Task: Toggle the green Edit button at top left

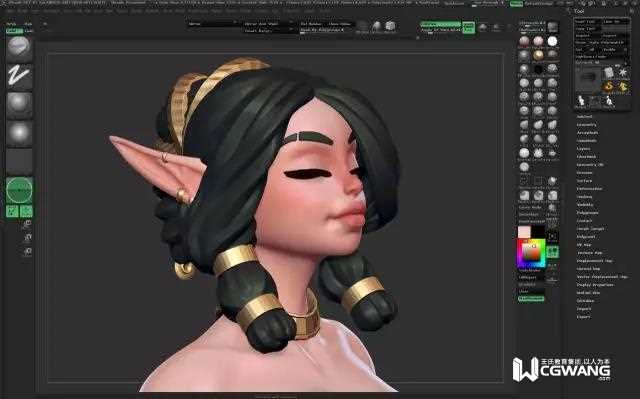Action: click(14, 31)
